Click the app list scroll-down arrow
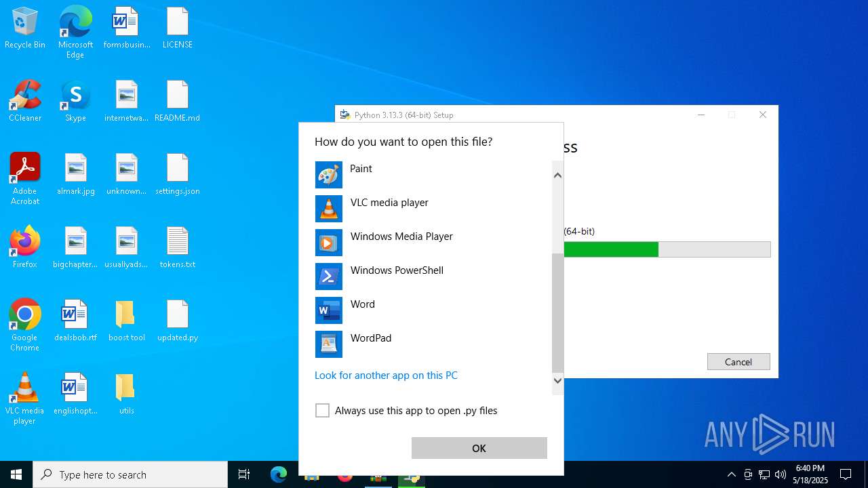The height and width of the screenshot is (488, 868). pos(557,380)
